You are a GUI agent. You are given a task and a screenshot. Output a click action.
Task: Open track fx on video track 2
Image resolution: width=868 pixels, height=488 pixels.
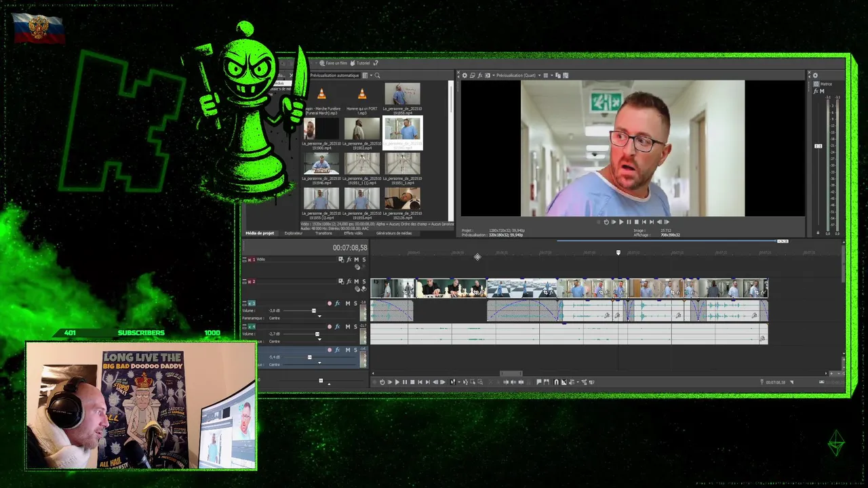tap(349, 281)
